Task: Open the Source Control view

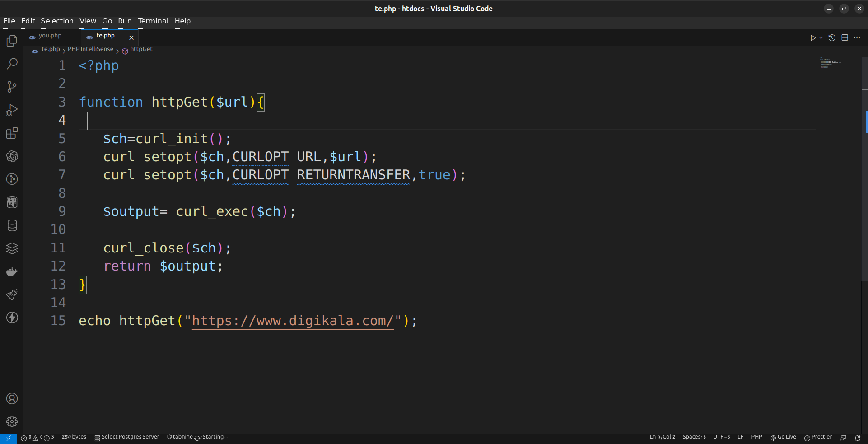Action: (x=12, y=87)
